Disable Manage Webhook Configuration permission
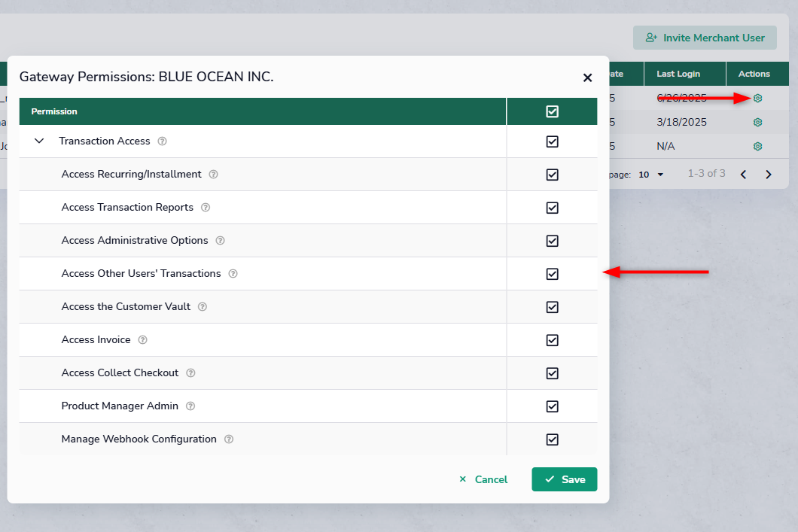The image size is (798, 532). (552, 439)
